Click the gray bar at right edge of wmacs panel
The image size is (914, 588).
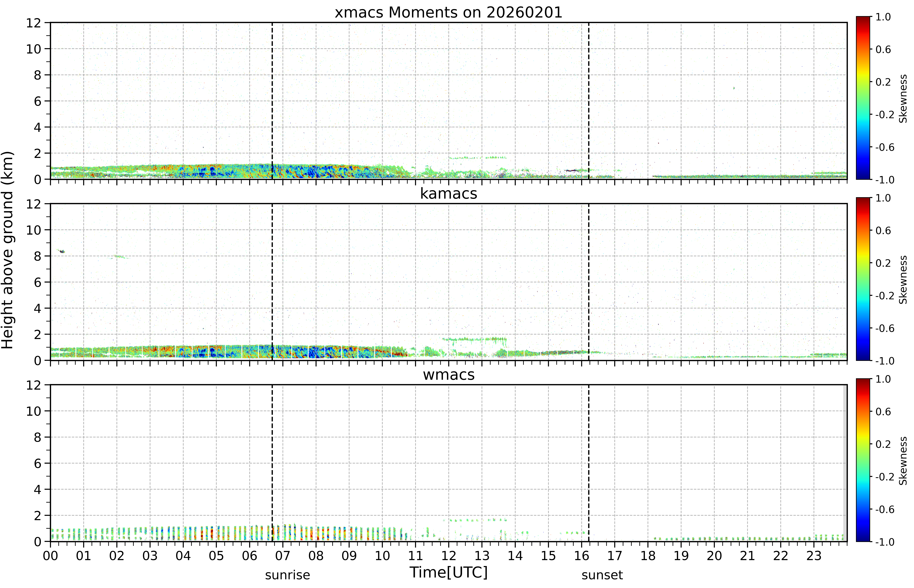pos(845,463)
